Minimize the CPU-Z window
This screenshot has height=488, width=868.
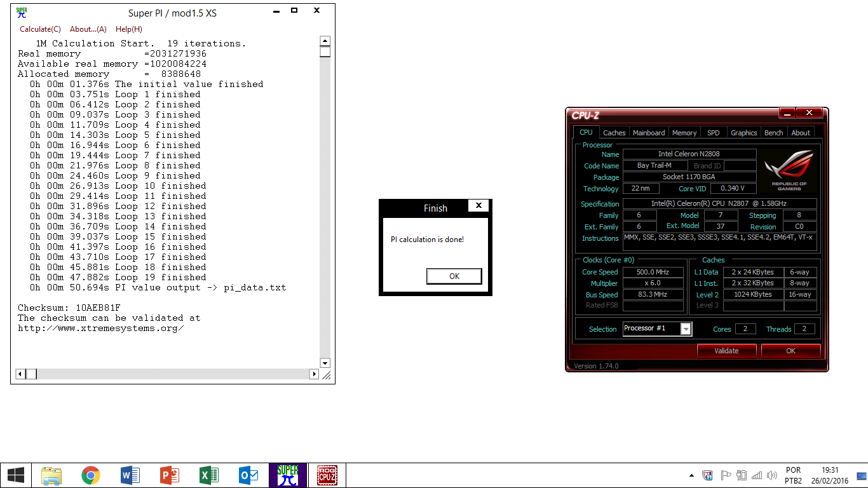787,113
